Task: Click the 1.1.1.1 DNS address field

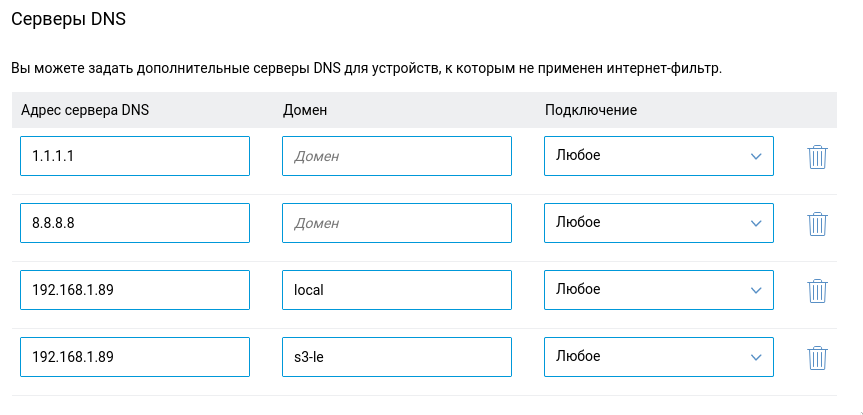Action: [135, 156]
